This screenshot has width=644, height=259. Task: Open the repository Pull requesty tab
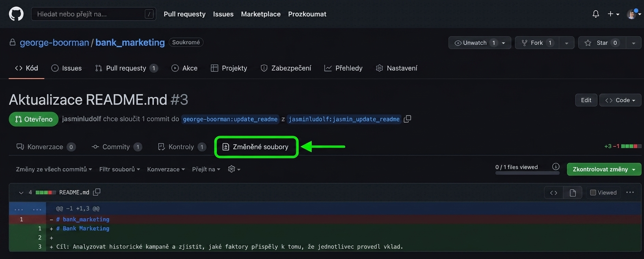click(127, 68)
